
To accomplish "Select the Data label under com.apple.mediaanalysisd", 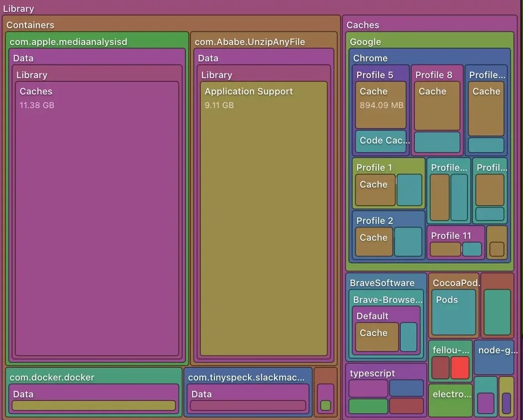I will pyautogui.click(x=23, y=58).
